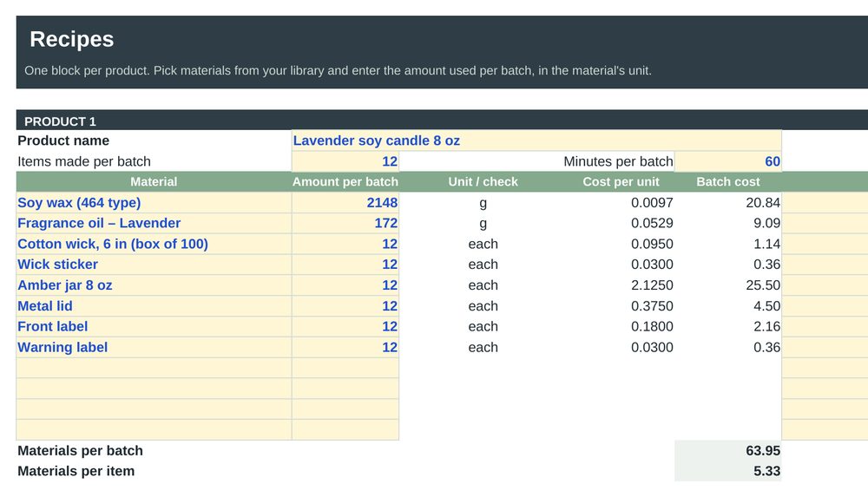Click the amount 172 for fragrance oil

[345, 223]
